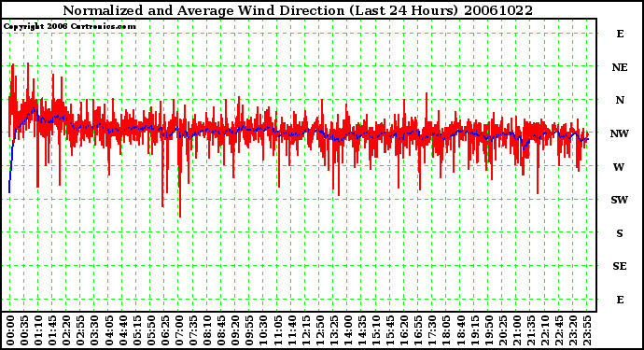Select the W direction label
644x350 pixels.
(x=619, y=167)
